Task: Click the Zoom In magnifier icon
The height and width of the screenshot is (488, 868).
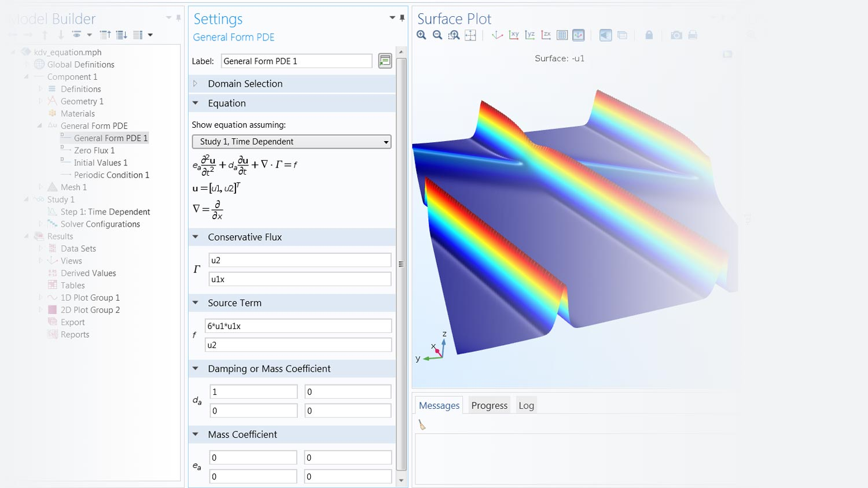Action: [x=421, y=35]
